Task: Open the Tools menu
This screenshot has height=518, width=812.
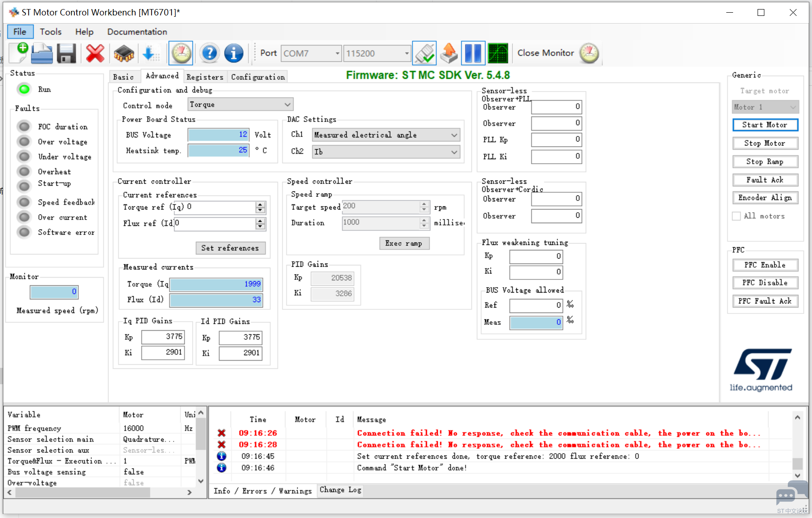Action: (x=50, y=31)
